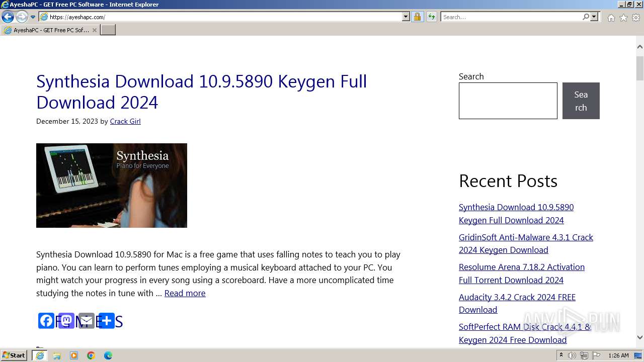Open the Action Center flag icon
The height and width of the screenshot is (362, 644).
click(x=596, y=355)
